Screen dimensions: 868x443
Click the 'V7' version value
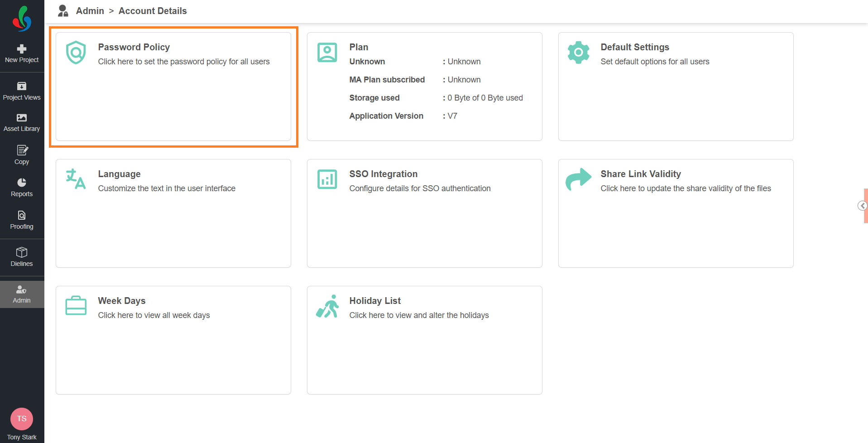(x=452, y=116)
